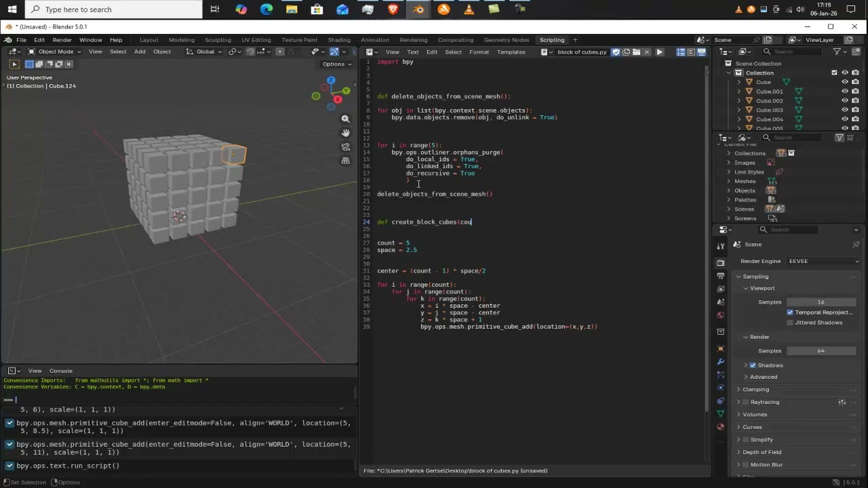Open the Material properties tab icon
The image size is (868, 488).
tap(720, 427)
